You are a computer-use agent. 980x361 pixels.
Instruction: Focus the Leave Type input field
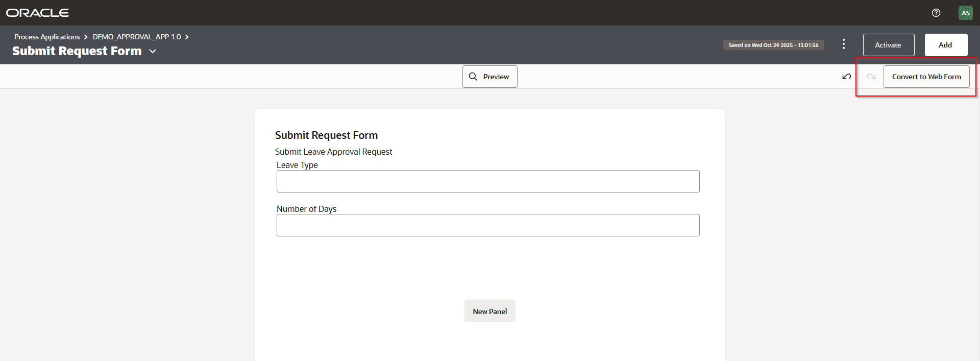point(487,181)
